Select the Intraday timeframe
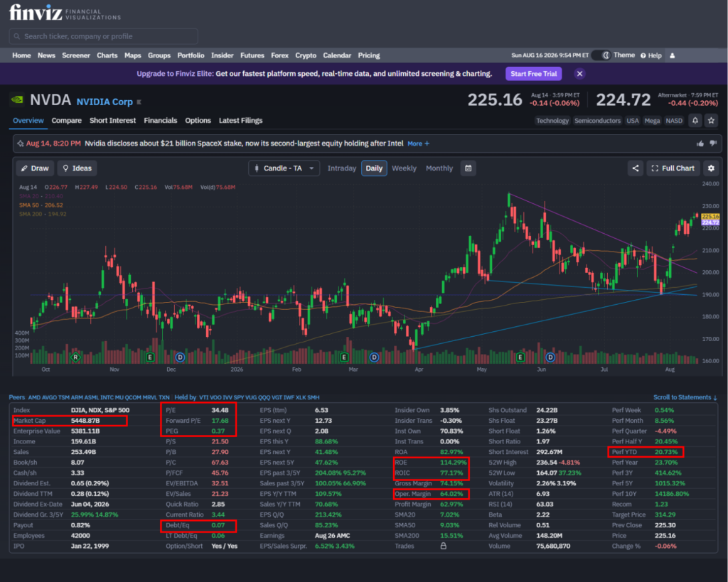728x582 pixels. pos(342,168)
